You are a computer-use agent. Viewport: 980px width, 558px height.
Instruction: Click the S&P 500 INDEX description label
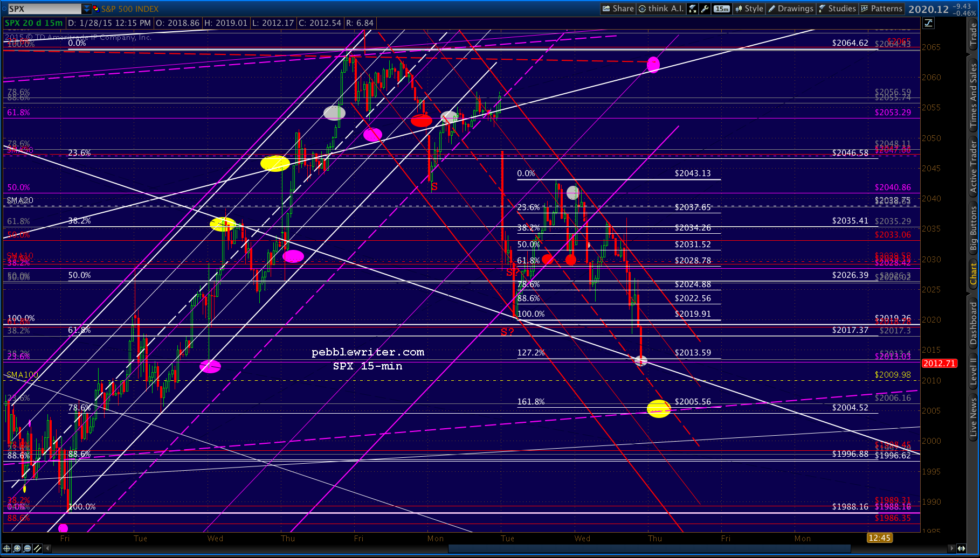(130, 9)
